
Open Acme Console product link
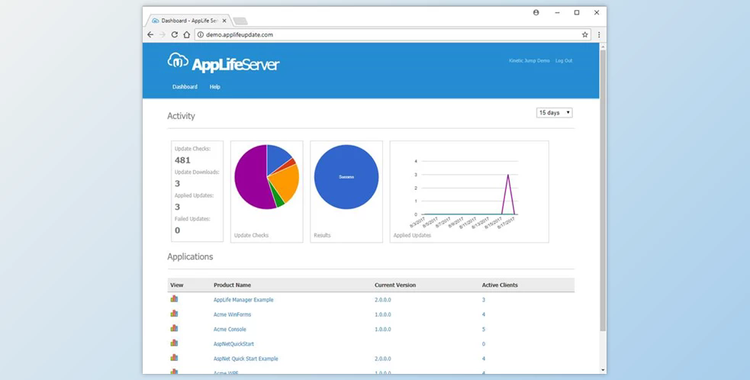point(230,329)
